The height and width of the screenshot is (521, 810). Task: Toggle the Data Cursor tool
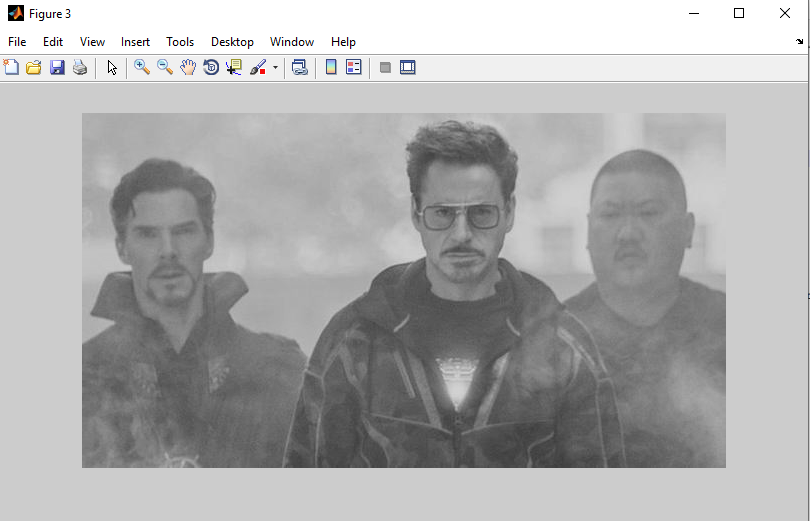234,68
